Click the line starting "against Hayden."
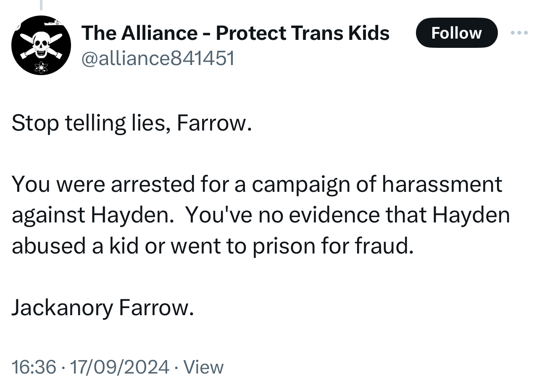The height and width of the screenshot is (392, 542). 260,215
